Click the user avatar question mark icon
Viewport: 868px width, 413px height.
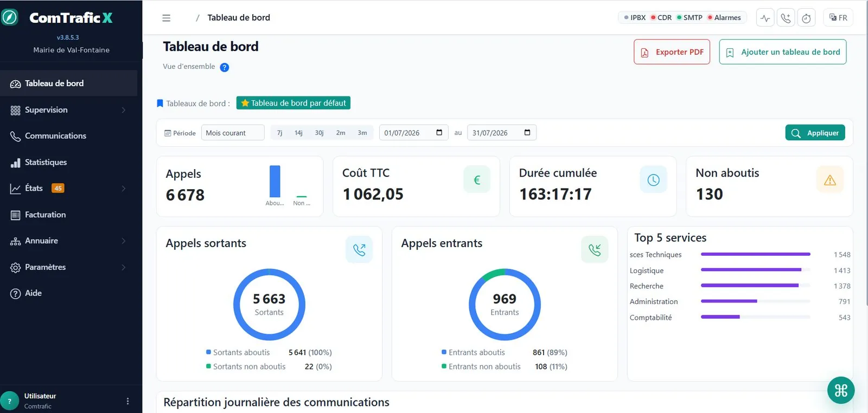9,401
